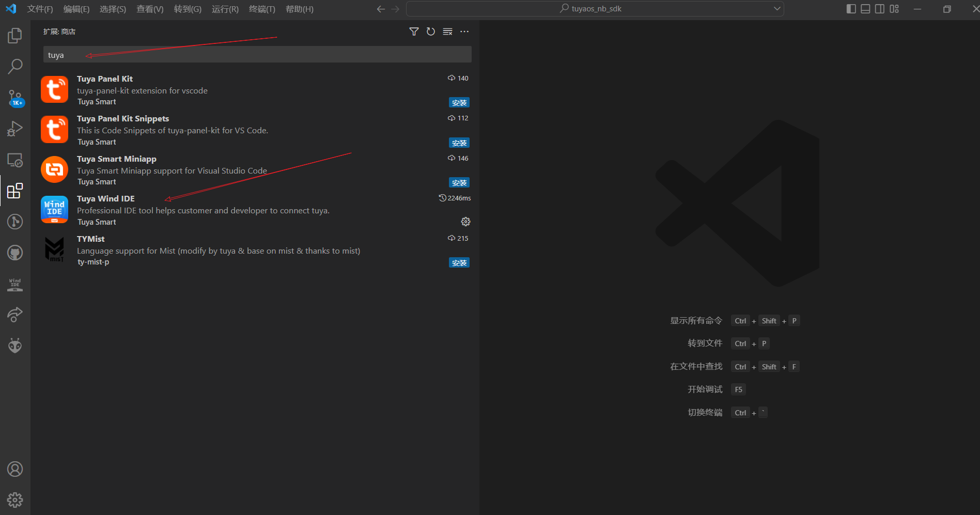Install Tuya Panel Kit Snippets extension
The width and height of the screenshot is (980, 515).
pyautogui.click(x=459, y=143)
